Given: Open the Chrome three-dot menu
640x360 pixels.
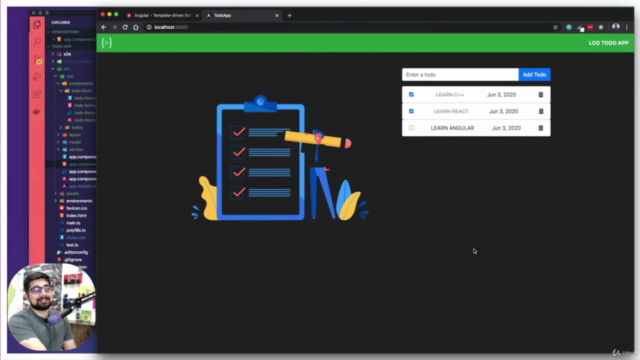Looking at the screenshot, I should (x=627, y=27).
